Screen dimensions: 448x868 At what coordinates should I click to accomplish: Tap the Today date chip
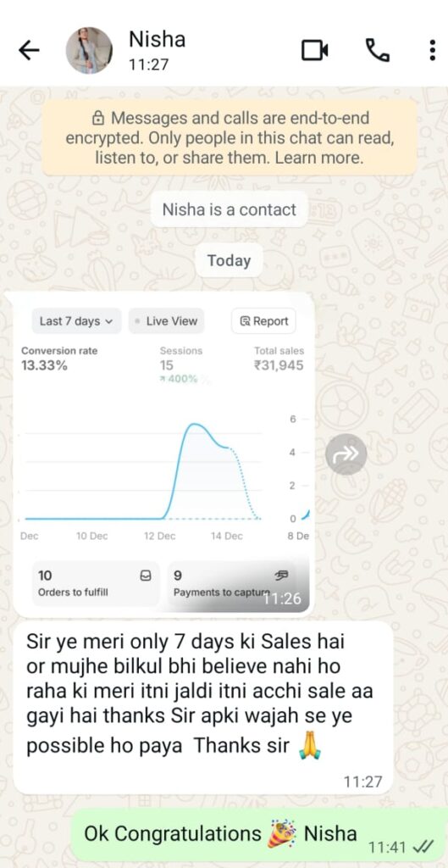[229, 261]
